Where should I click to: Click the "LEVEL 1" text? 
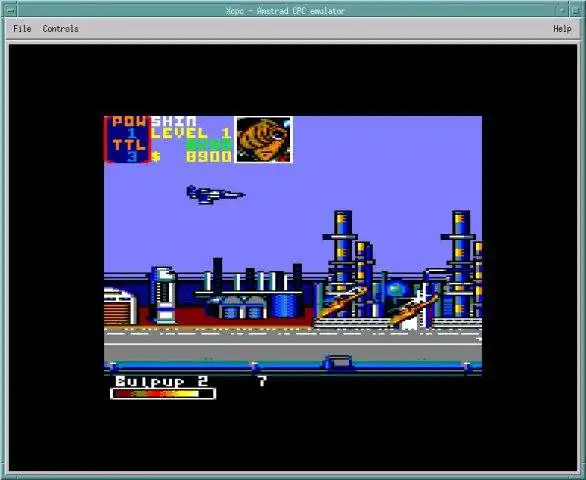pos(191,133)
